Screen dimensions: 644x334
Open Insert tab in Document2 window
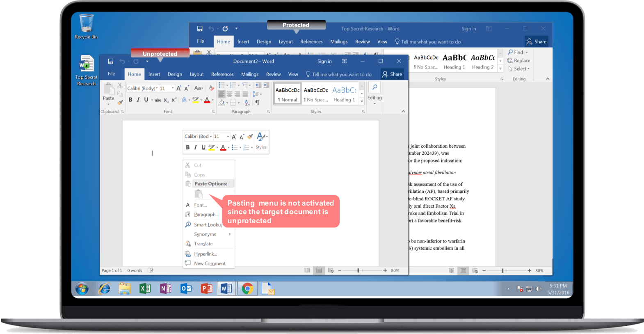(x=154, y=74)
